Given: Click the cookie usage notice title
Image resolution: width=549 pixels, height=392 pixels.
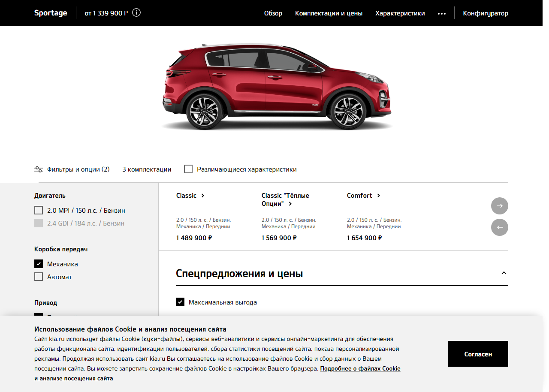Looking at the screenshot, I should [130, 329].
